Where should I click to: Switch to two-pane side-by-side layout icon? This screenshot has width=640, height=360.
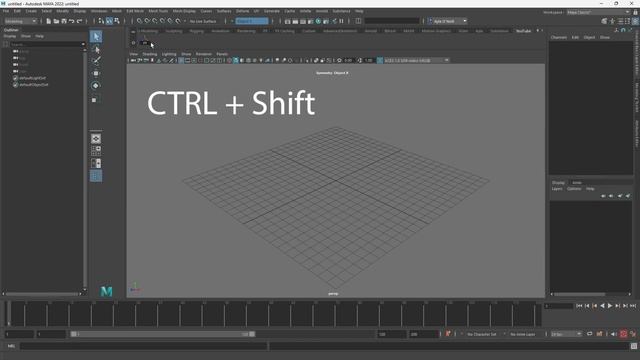(96, 164)
